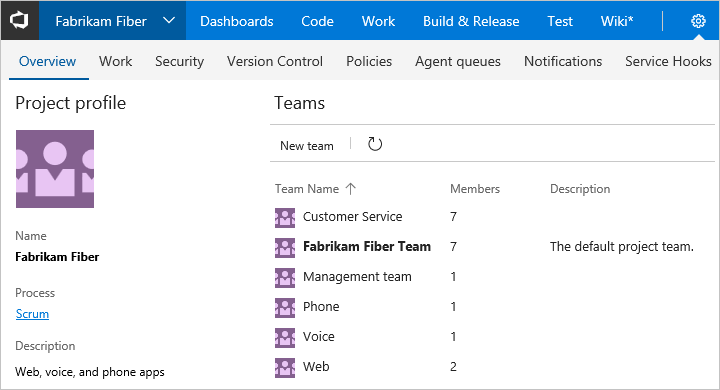Screen dimensions: 720x390
Task: Click the refresh teams icon
Action: pyautogui.click(x=375, y=144)
